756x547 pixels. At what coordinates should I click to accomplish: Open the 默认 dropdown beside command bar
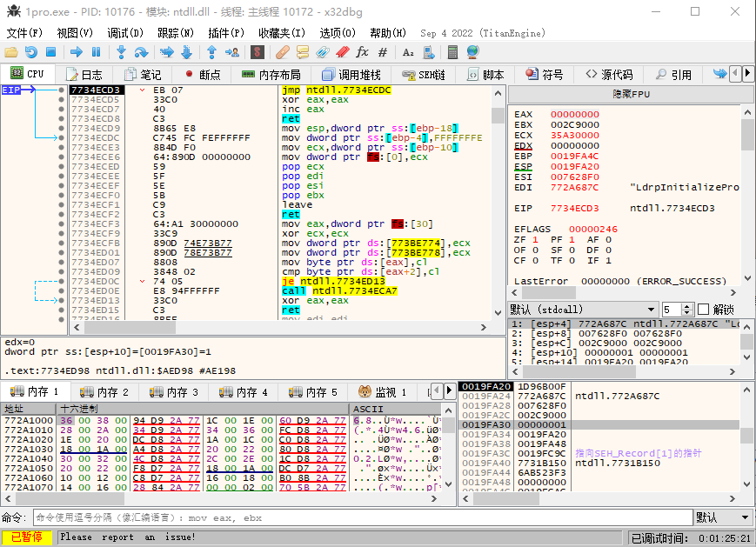[723, 517]
